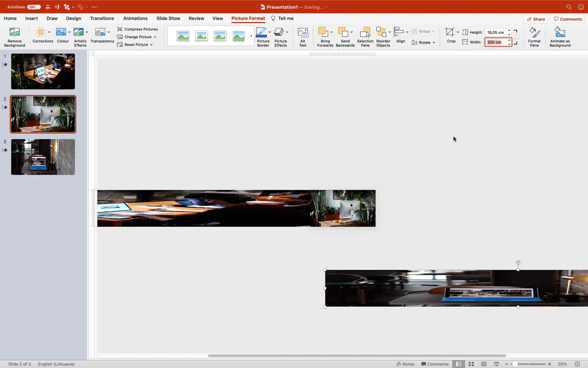Click the Animate as Background icon
This screenshot has height=368, width=588.
click(559, 36)
